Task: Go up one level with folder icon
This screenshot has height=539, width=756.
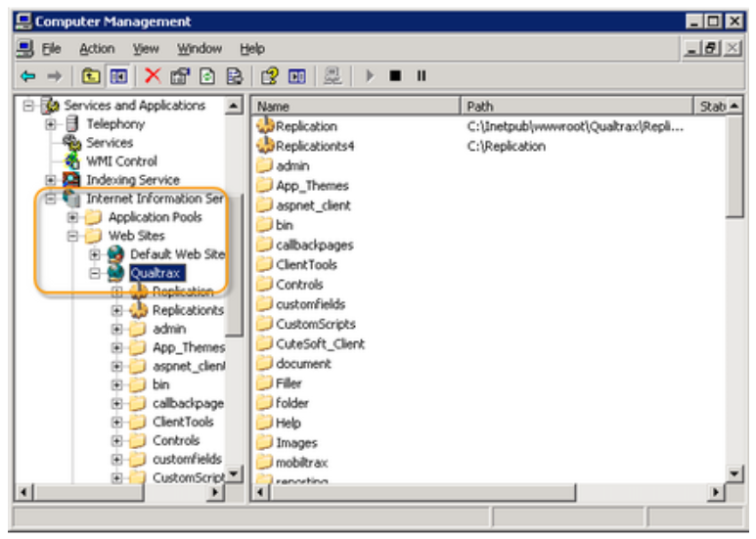Action: click(x=90, y=76)
